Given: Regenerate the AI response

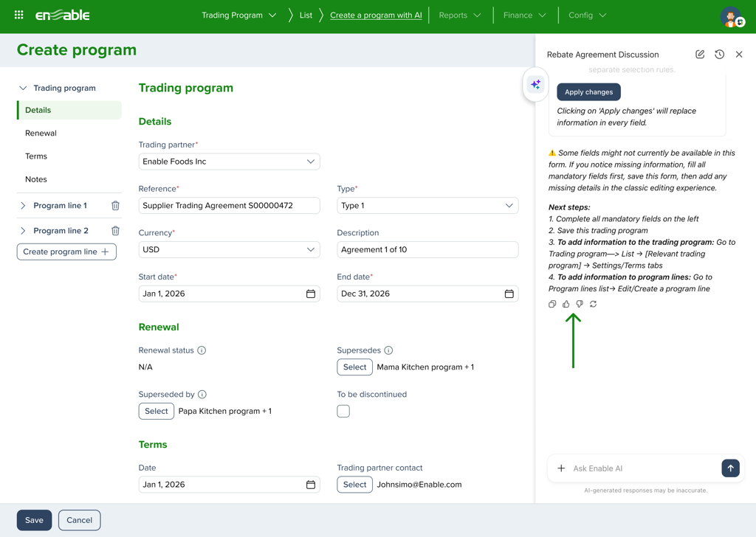Looking at the screenshot, I should click(x=593, y=304).
